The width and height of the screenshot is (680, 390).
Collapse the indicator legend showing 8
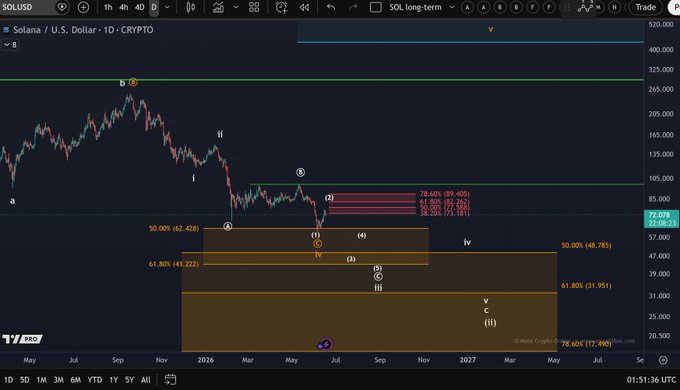tap(10, 45)
